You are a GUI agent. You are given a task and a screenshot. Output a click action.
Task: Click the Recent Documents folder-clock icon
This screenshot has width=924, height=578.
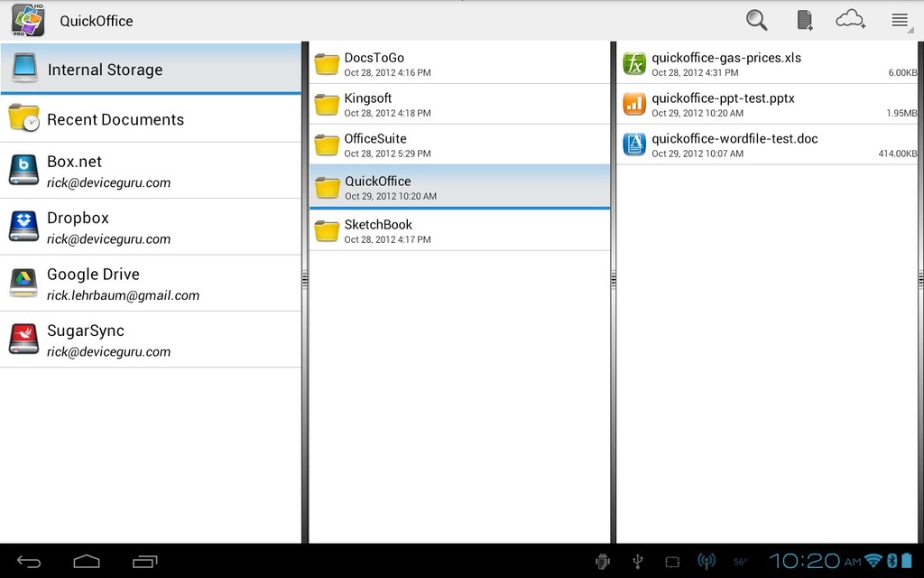(x=24, y=117)
